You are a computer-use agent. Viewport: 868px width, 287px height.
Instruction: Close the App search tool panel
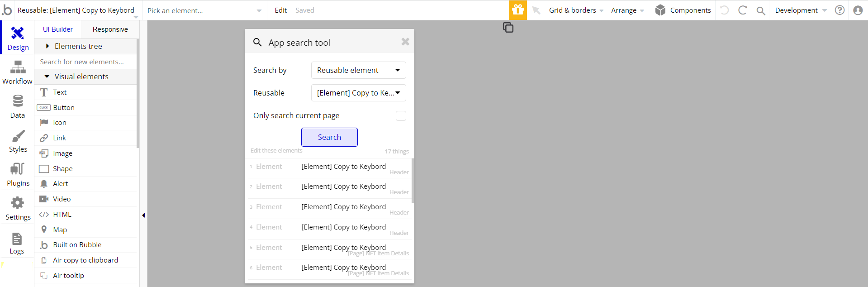tap(405, 42)
